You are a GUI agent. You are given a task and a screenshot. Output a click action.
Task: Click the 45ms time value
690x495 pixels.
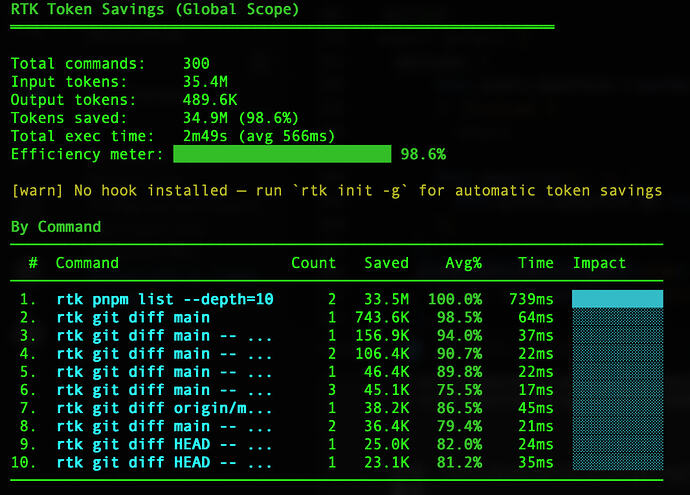[x=536, y=408]
